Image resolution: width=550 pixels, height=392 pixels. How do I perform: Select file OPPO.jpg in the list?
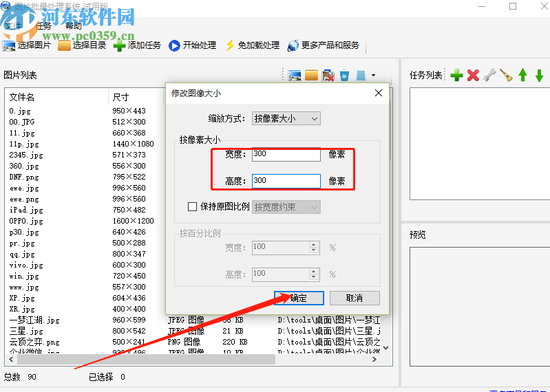(26, 221)
